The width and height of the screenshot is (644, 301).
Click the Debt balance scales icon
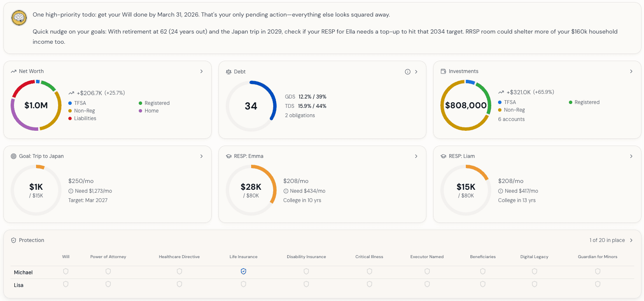pyautogui.click(x=228, y=71)
